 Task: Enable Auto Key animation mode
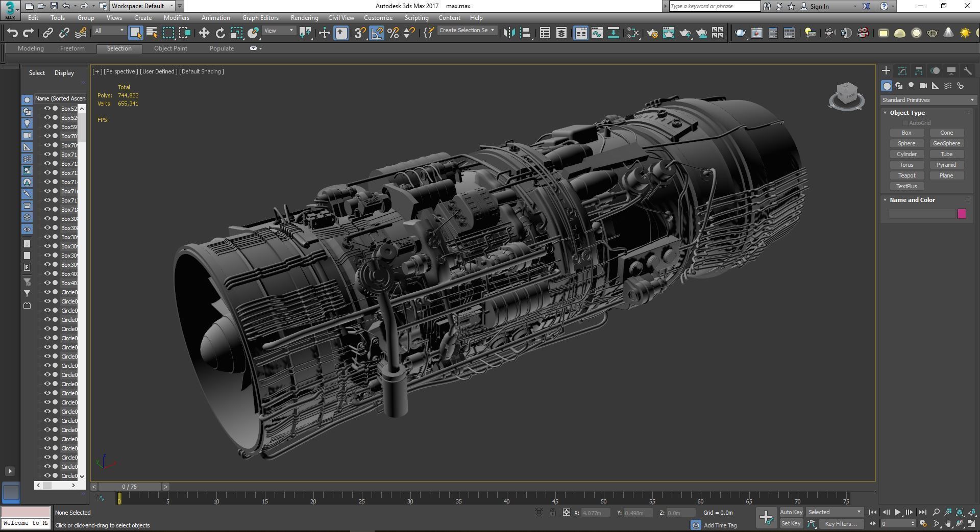click(x=791, y=512)
